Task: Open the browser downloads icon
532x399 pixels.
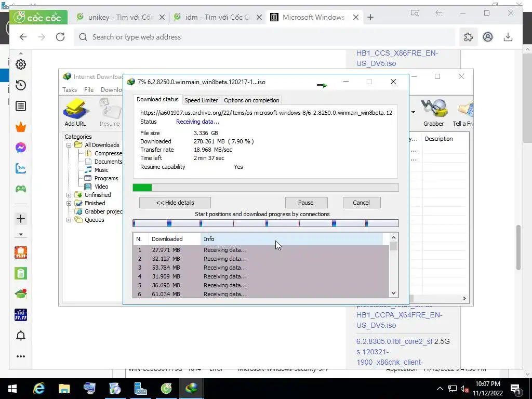Action: point(508,37)
